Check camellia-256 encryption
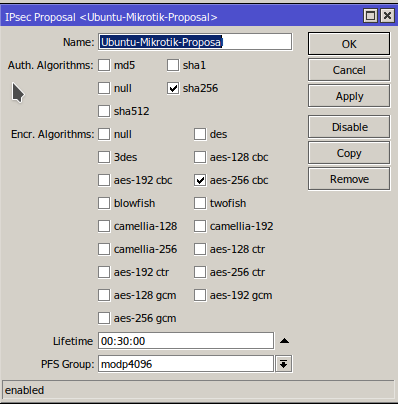This screenshot has width=398, height=405. (104, 249)
